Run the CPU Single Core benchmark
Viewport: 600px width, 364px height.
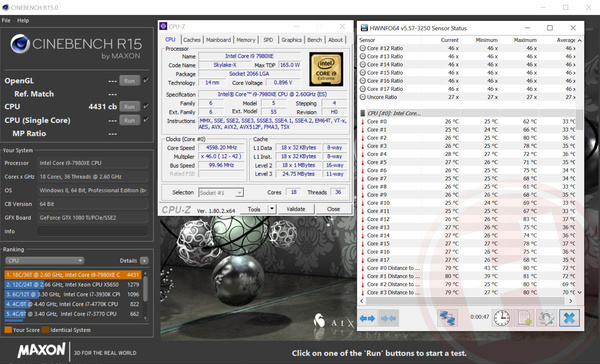(x=129, y=120)
